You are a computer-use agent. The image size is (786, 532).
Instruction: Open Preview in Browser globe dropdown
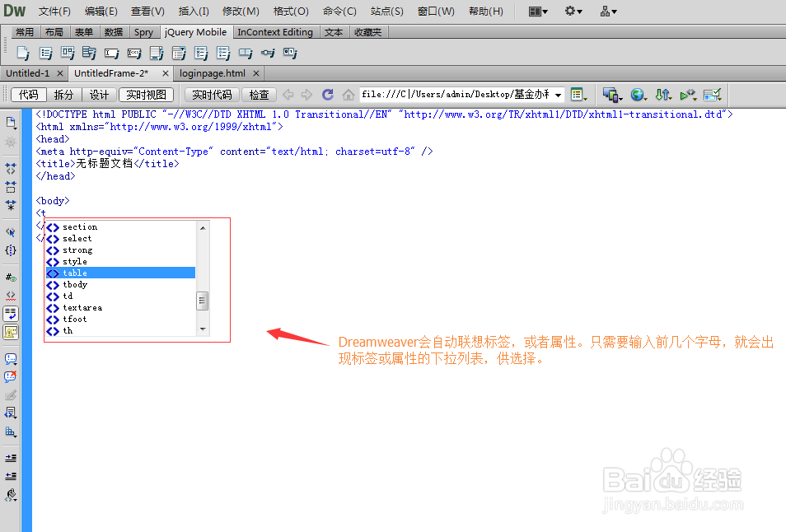click(x=639, y=94)
